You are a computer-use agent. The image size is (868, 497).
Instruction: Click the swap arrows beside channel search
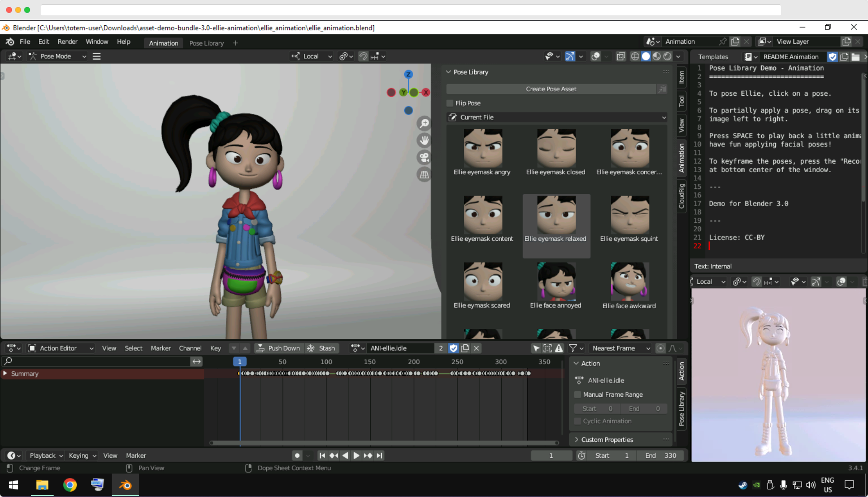(196, 361)
